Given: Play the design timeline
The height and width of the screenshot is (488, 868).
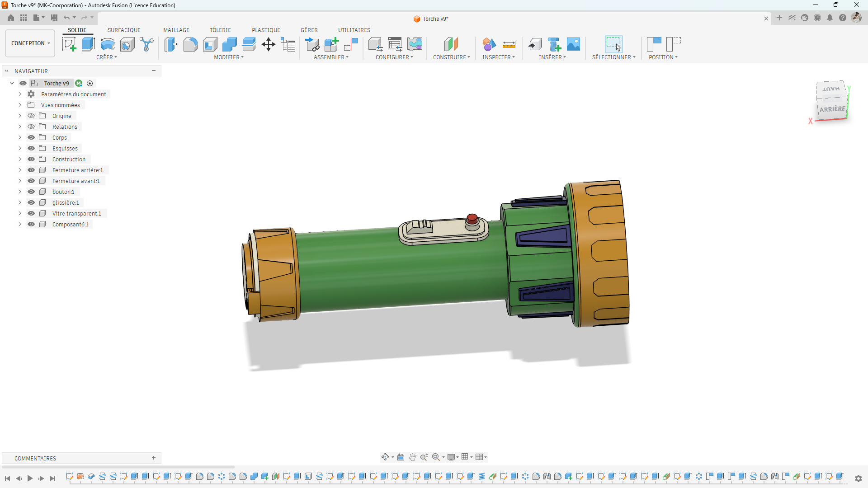Looking at the screenshot, I should (30, 479).
